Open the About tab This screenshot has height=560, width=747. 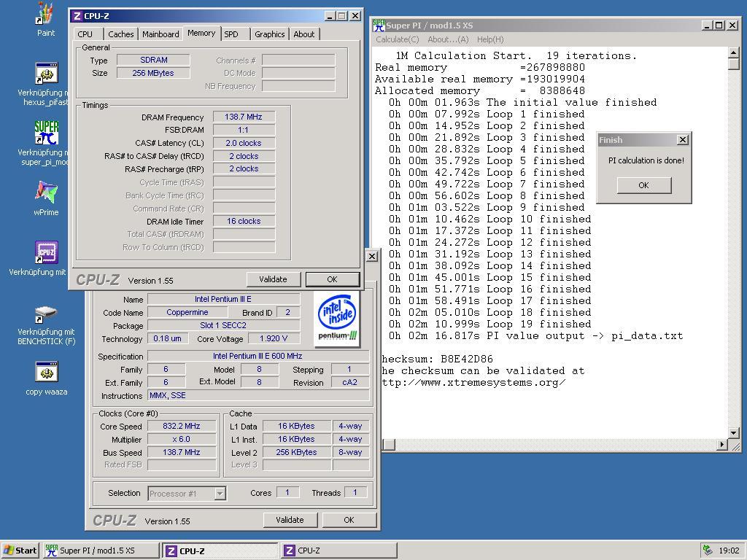coord(304,34)
